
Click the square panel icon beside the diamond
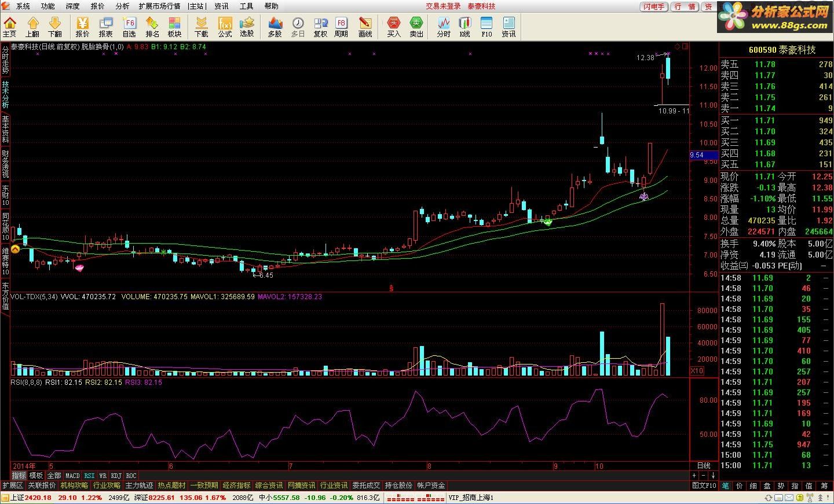pos(685,46)
